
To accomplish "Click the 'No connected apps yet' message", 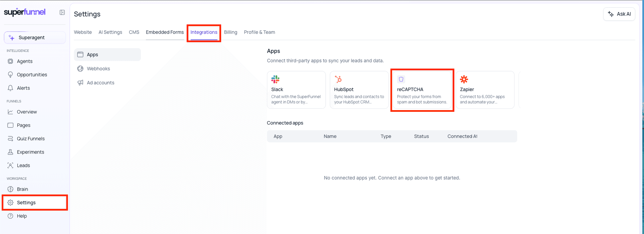I will (392, 178).
